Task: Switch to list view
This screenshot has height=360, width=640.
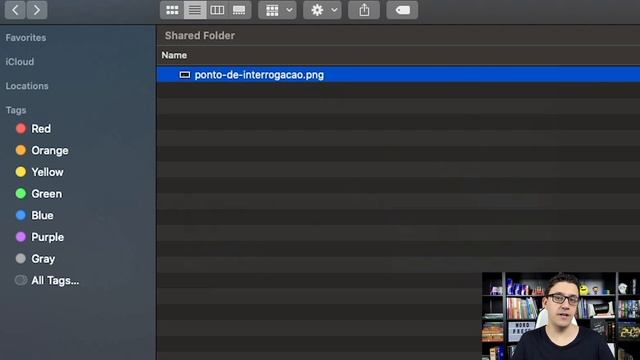Action: 195,10
